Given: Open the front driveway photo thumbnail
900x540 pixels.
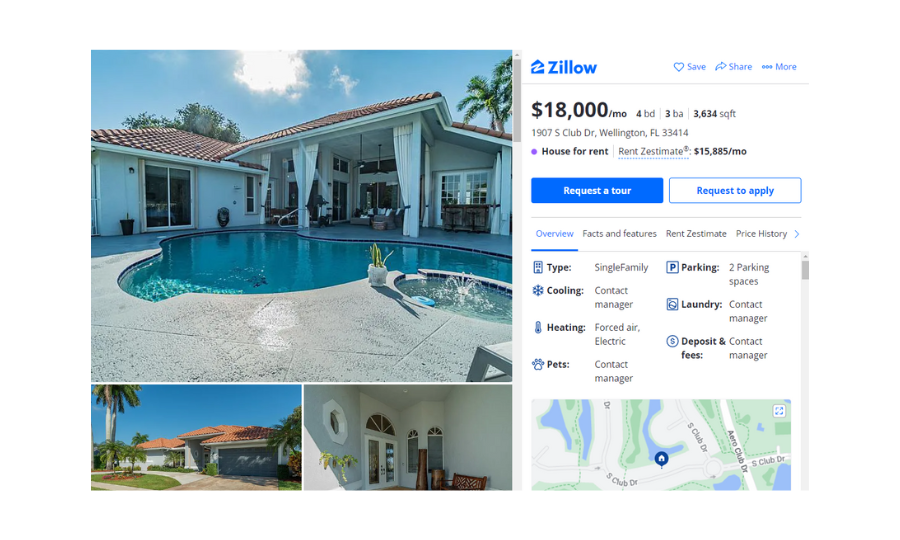Looking at the screenshot, I should click(x=196, y=437).
